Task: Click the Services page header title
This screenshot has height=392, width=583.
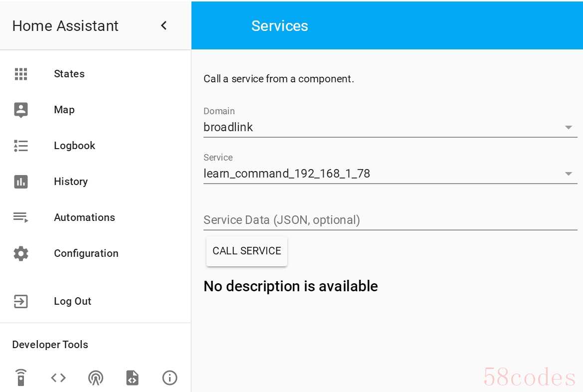Action: 279,26
